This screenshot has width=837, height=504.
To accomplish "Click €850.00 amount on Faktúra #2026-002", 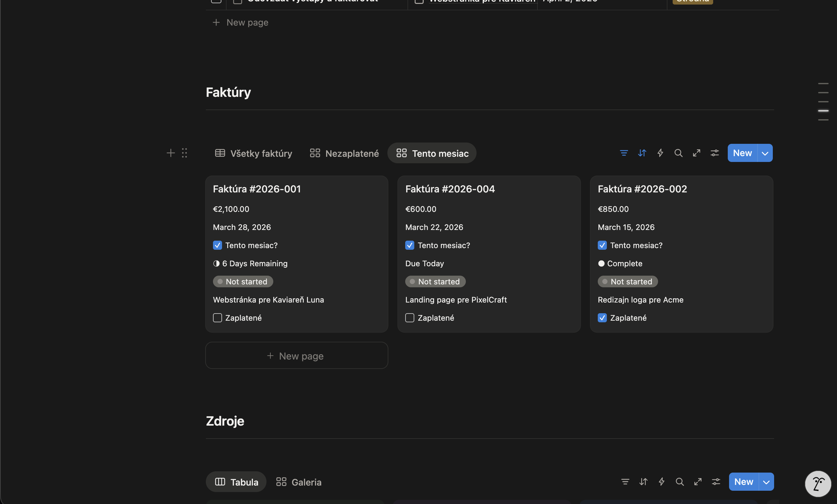I will click(x=613, y=209).
